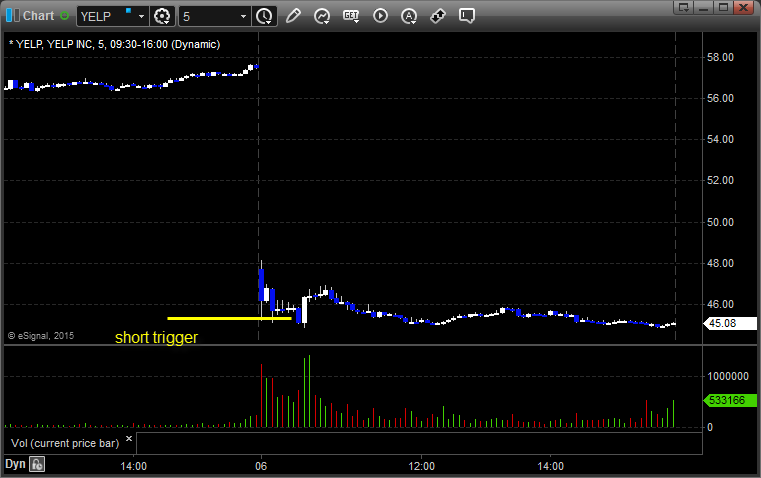Open the symbol settings gear icon
The width and height of the screenshot is (761, 478).
point(163,16)
